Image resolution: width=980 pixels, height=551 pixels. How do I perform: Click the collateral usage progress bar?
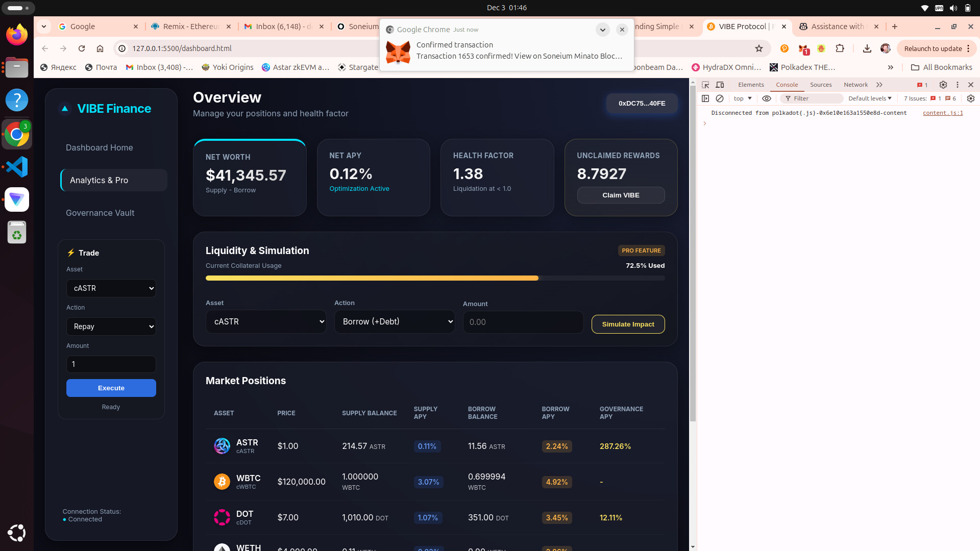[435, 278]
